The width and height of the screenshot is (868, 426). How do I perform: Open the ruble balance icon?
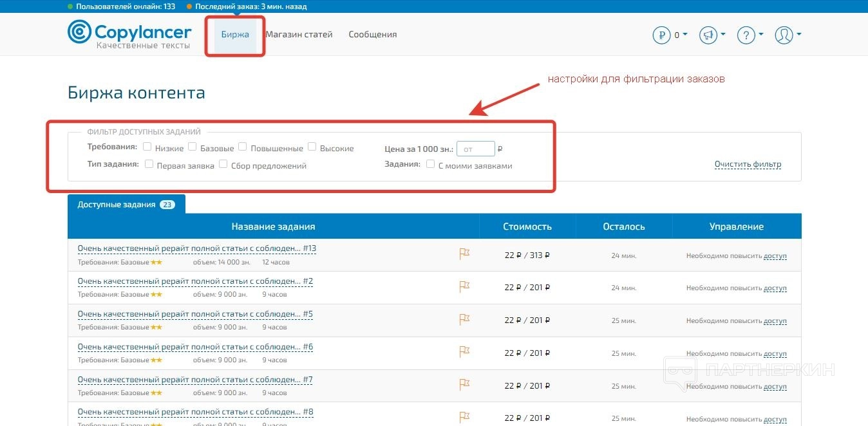(x=661, y=35)
